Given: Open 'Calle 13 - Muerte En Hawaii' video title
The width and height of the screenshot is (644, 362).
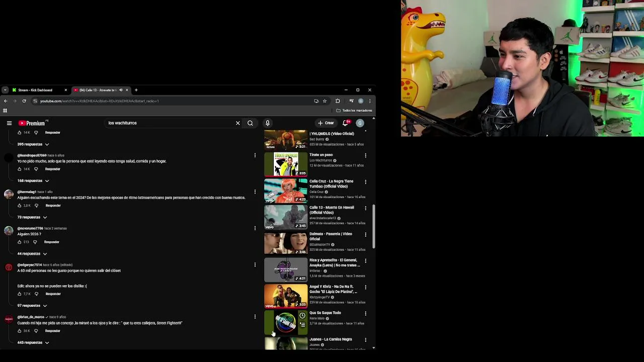Looking at the screenshot, I should pyautogui.click(x=332, y=210).
